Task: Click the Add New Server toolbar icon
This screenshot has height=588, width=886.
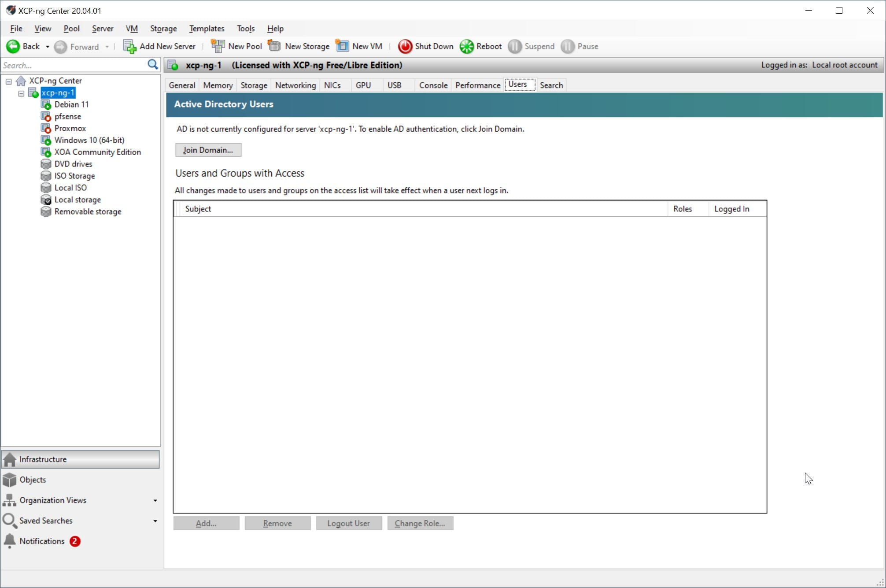Action: [129, 46]
